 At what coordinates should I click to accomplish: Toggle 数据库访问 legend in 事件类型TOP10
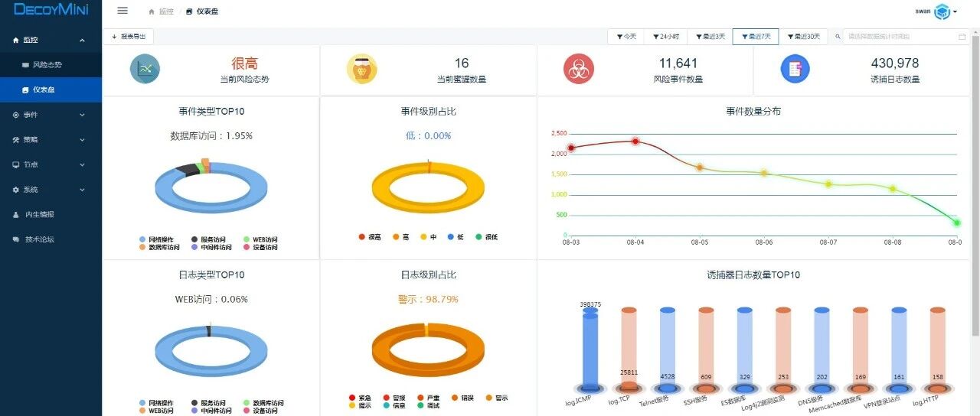(159, 247)
